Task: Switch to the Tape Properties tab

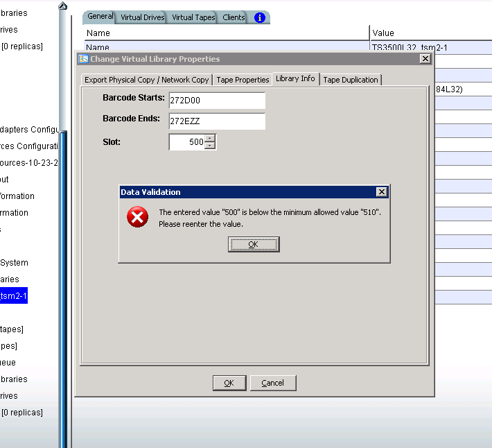Action: point(243,80)
